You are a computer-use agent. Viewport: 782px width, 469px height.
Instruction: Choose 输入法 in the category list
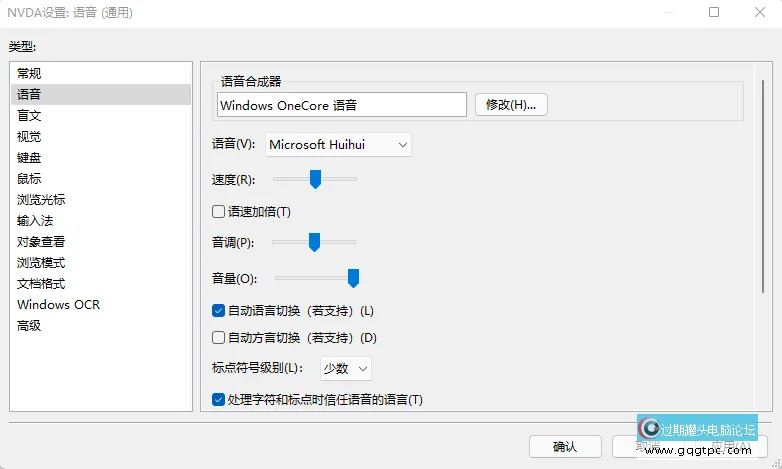101,221
